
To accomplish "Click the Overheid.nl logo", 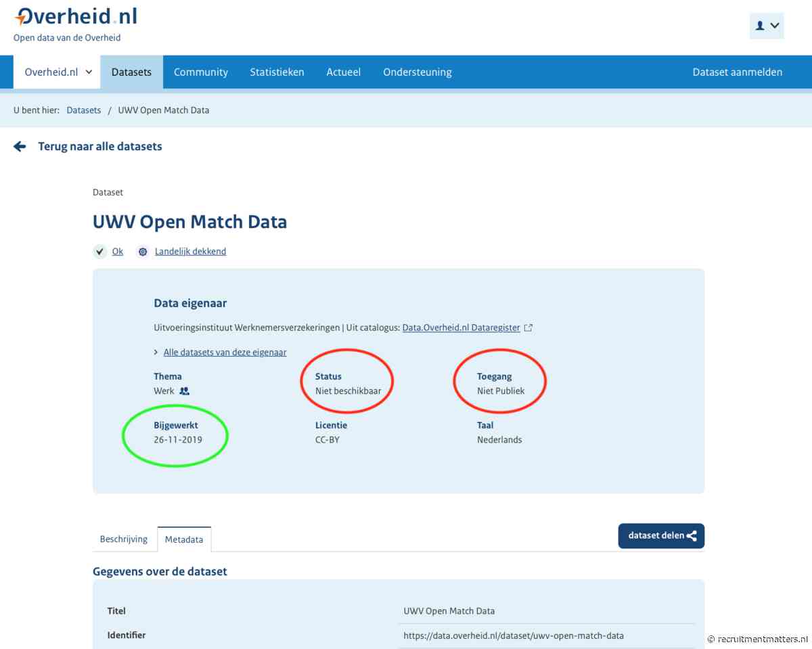I will [x=75, y=17].
